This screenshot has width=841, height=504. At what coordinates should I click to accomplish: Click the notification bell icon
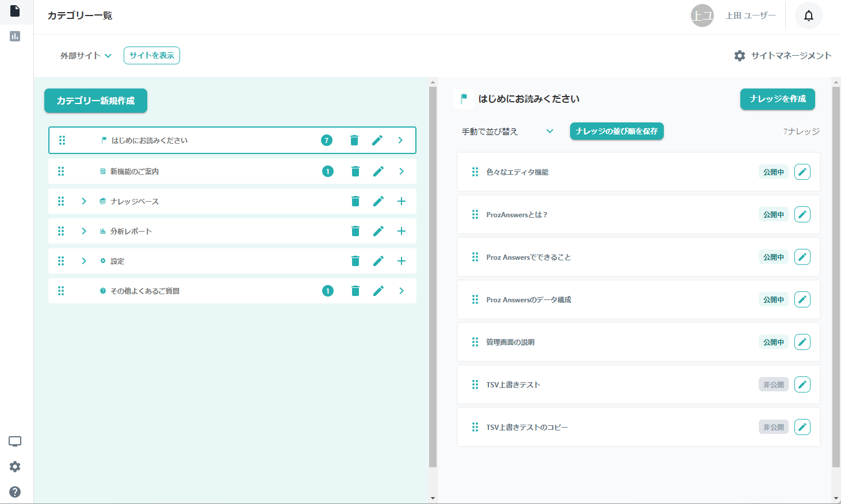pyautogui.click(x=808, y=16)
